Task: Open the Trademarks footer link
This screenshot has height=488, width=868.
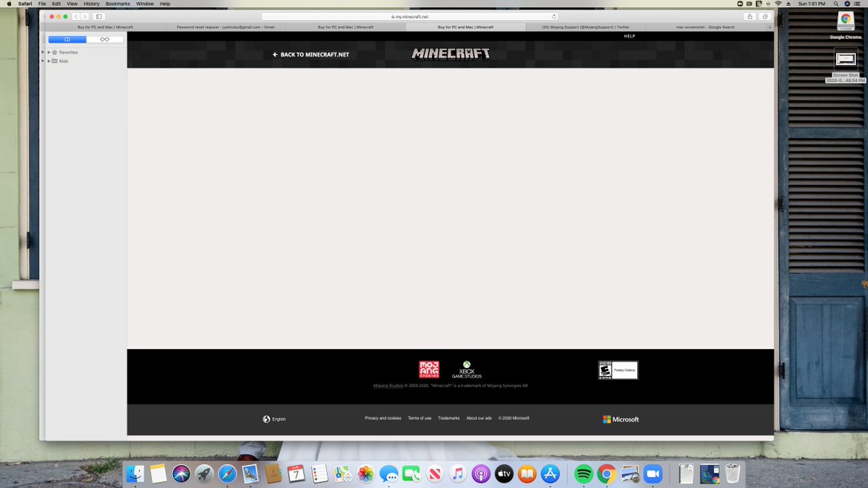Action: tap(448, 418)
